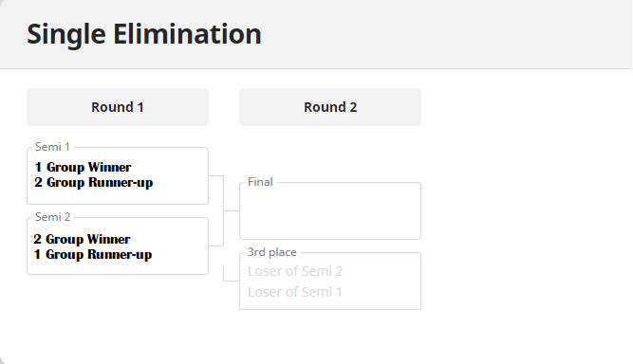633x364 pixels.
Task: Open the Semi 1 match box
Action: click(118, 175)
